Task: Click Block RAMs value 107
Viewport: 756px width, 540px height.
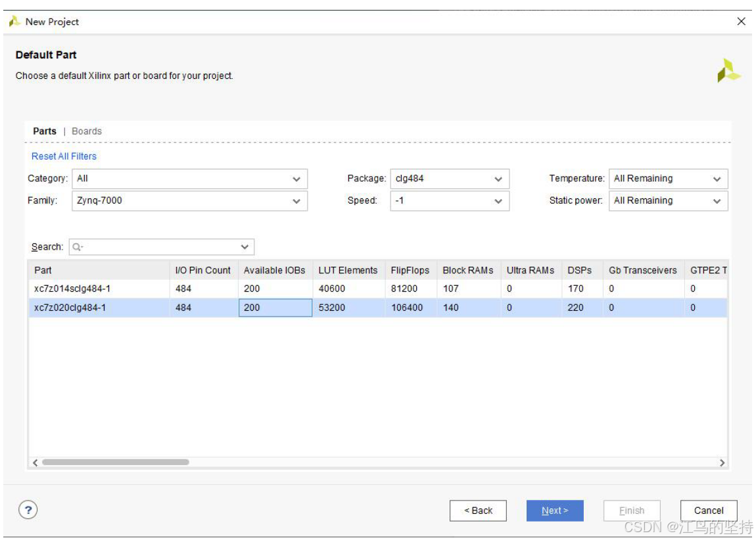Action: click(451, 288)
